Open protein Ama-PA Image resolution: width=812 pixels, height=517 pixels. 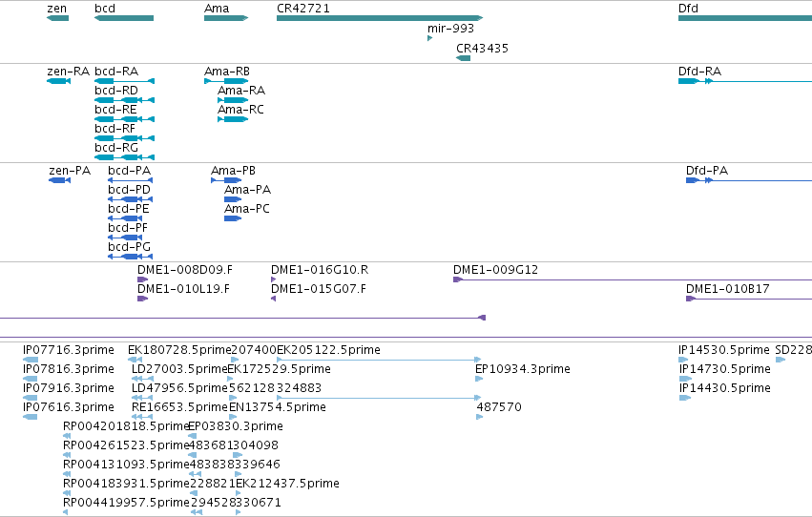pyautogui.click(x=233, y=199)
